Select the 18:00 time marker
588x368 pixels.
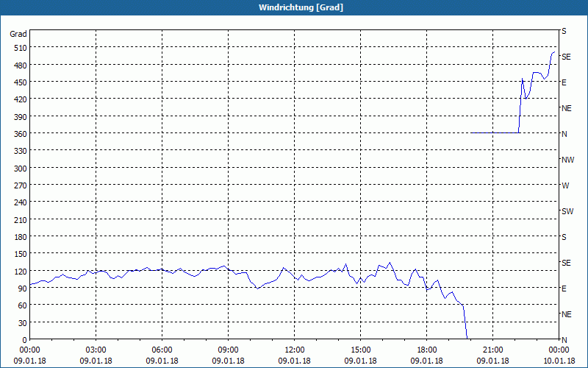pyautogui.click(x=427, y=350)
